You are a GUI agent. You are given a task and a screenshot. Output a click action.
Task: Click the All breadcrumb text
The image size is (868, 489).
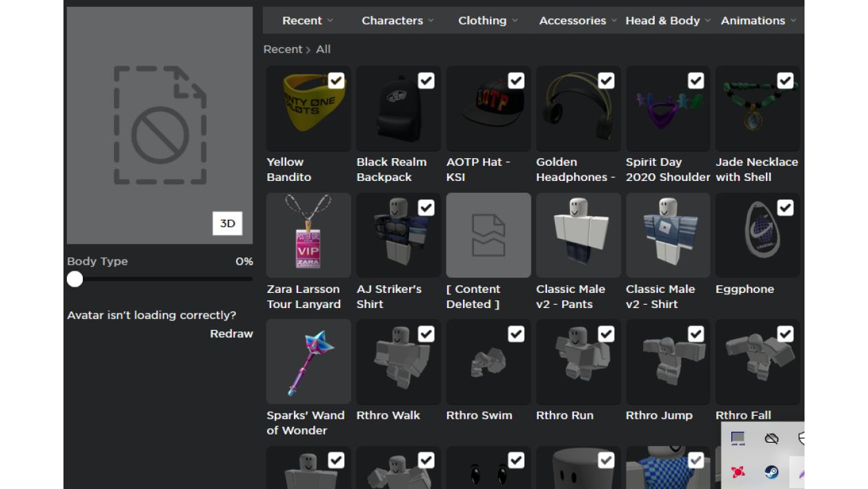pos(324,49)
